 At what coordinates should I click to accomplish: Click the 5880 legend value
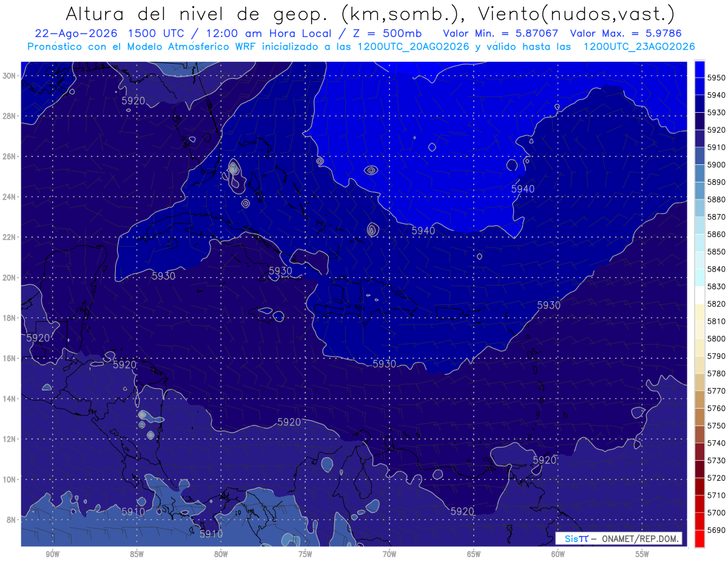(716, 199)
